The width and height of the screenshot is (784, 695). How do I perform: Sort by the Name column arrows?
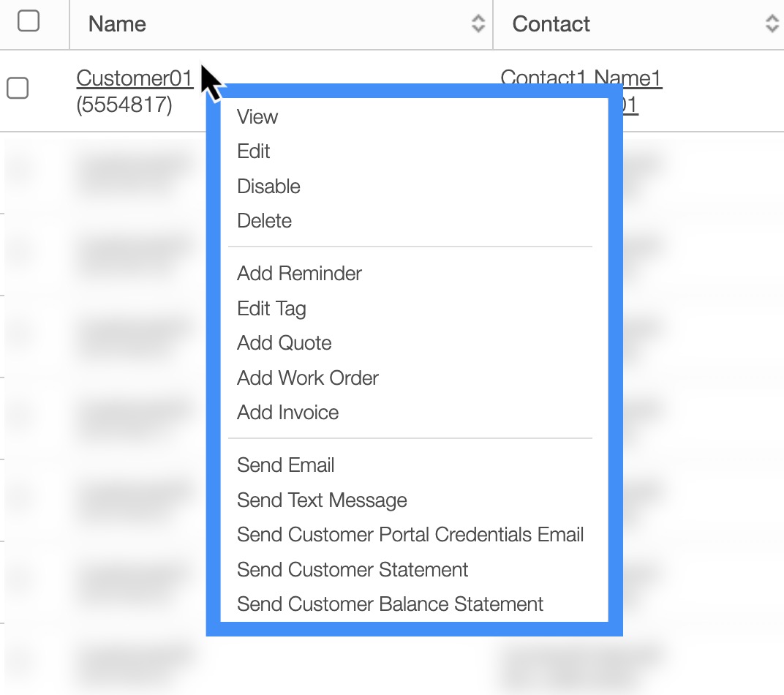pos(478,24)
